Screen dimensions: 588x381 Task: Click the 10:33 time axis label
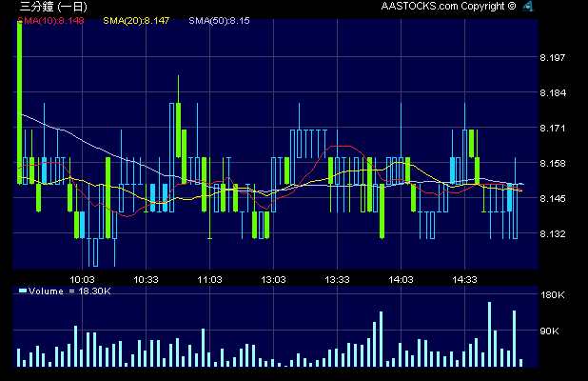146,280
